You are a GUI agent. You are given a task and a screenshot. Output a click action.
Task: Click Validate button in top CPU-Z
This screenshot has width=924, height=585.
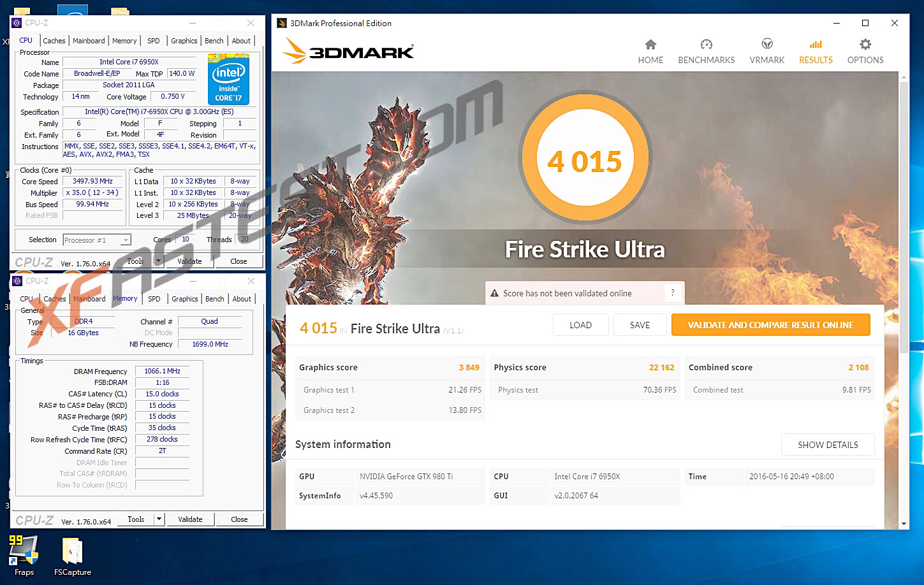tap(189, 261)
